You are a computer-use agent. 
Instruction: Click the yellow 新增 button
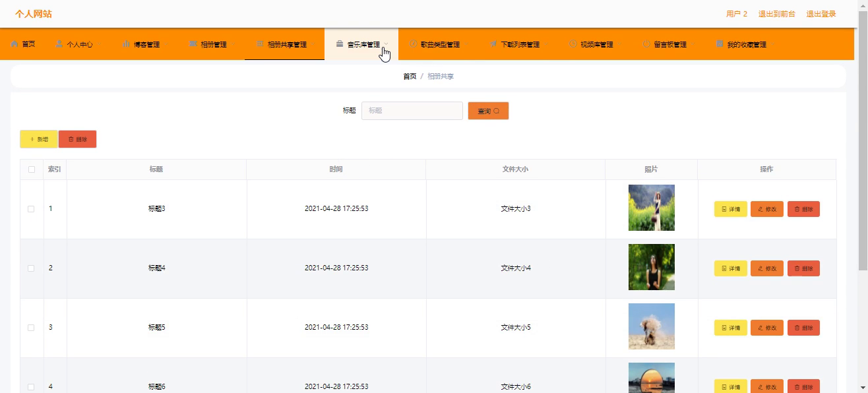tap(39, 139)
